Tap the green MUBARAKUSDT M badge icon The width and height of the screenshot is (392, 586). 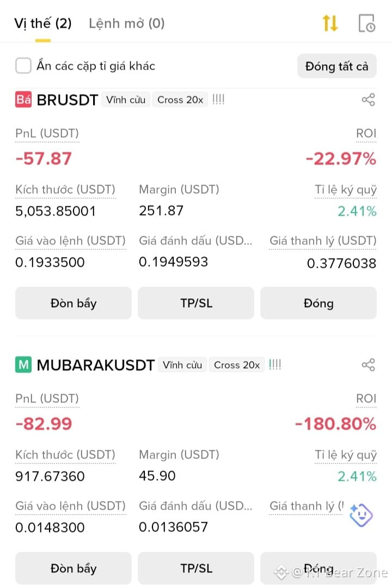pos(23,365)
